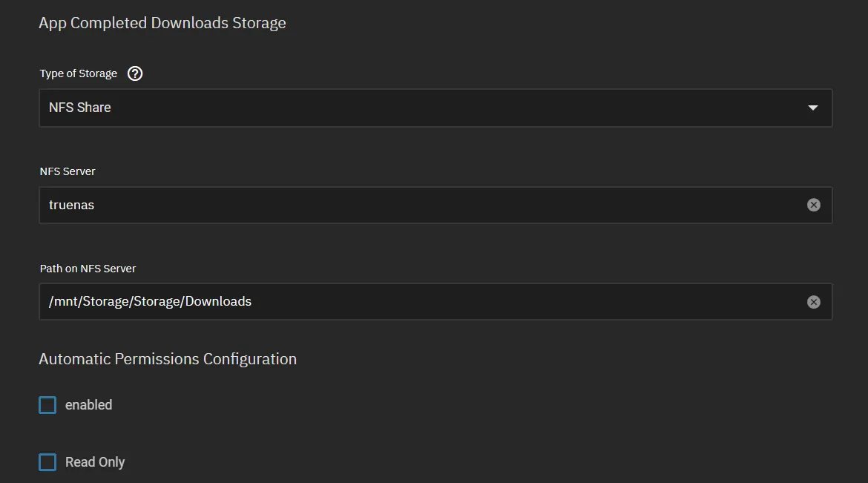Enable the Automatic Permissions Configuration checkbox
Image resolution: width=868 pixels, height=483 pixels.
coord(47,404)
